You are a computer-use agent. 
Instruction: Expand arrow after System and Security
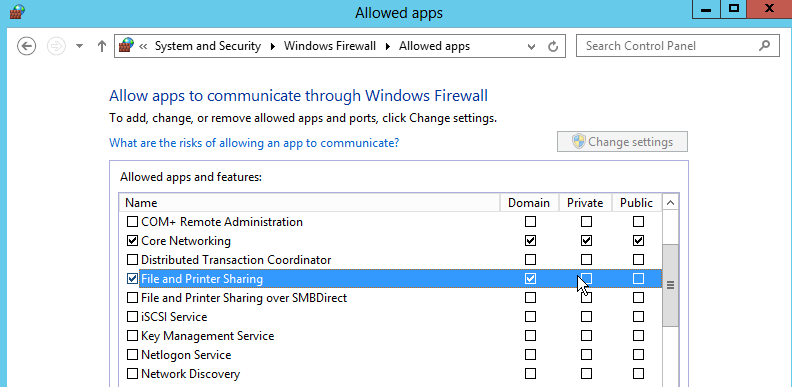pos(273,46)
